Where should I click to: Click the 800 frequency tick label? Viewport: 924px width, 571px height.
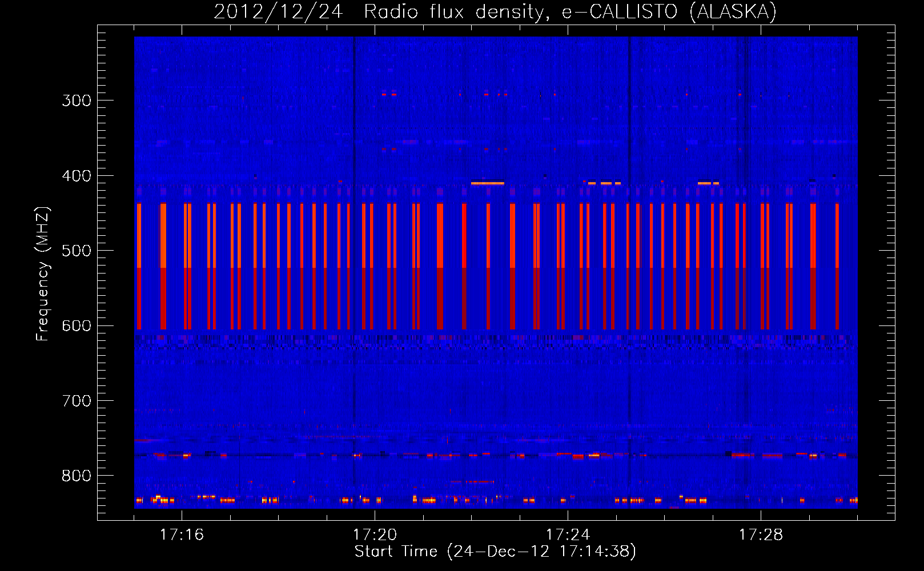(77, 476)
